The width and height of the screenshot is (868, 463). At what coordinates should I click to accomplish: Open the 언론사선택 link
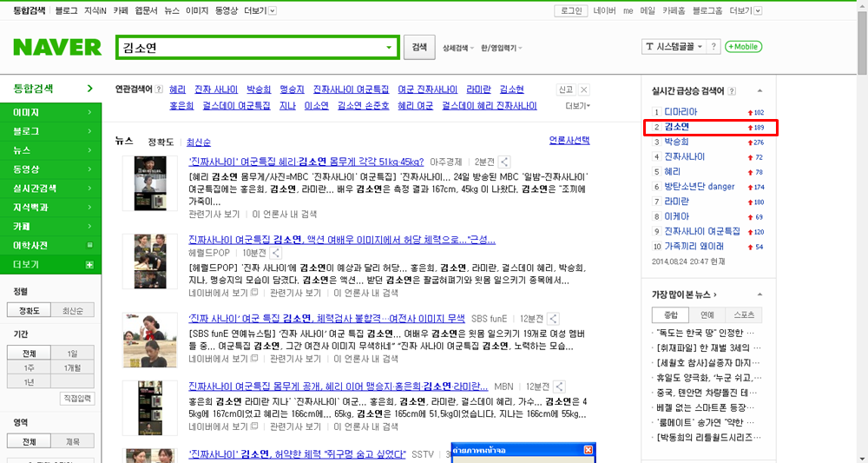(x=569, y=140)
